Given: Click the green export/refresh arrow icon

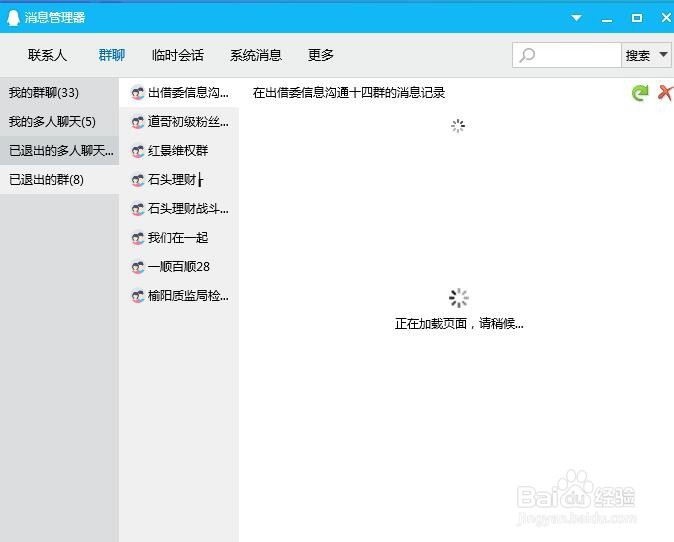Looking at the screenshot, I should pos(640,93).
